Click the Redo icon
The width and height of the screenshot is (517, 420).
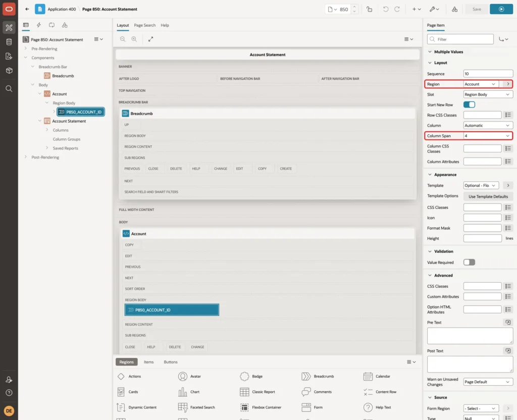397,9
